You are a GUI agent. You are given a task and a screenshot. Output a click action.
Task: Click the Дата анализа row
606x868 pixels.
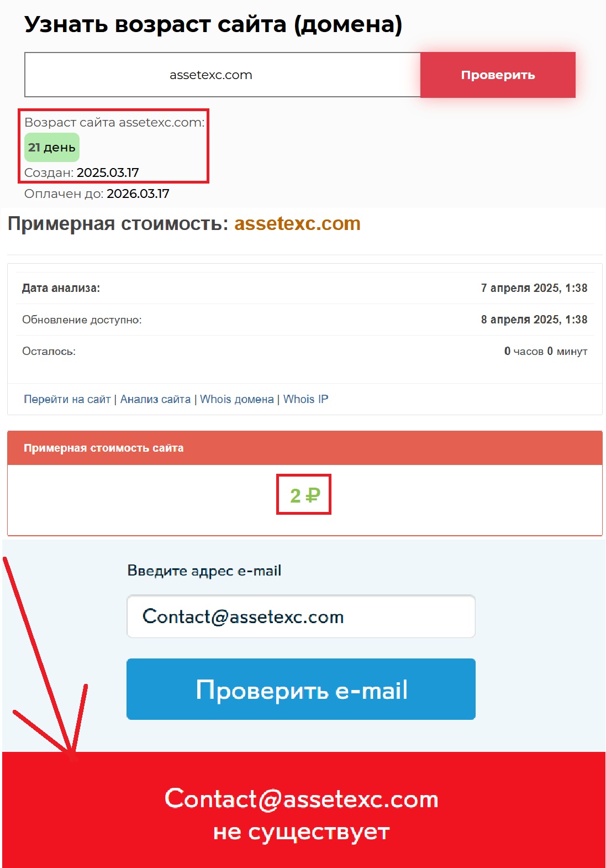[304, 288]
